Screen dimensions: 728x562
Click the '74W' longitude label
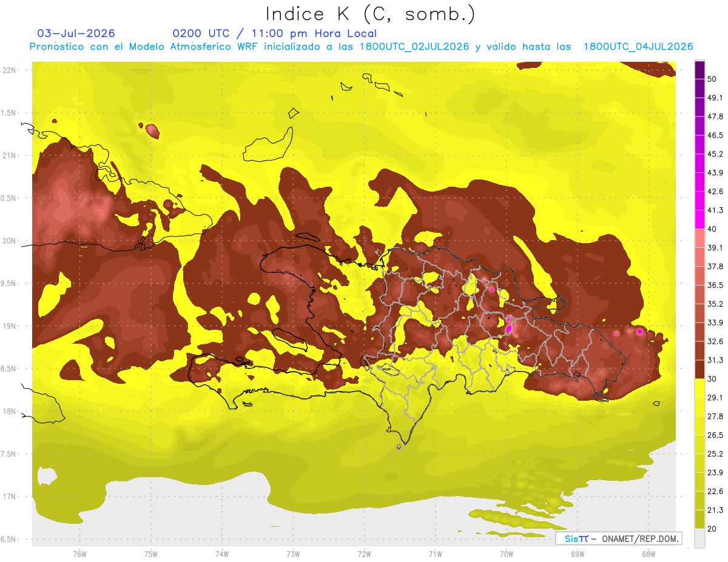click(222, 554)
